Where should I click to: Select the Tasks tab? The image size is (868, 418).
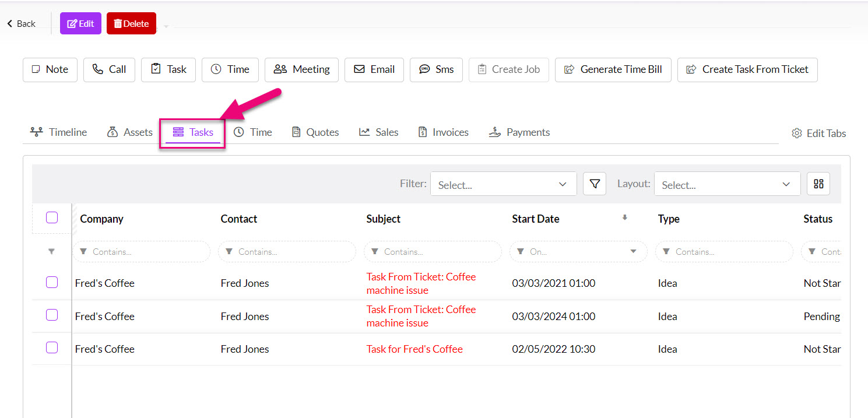point(193,132)
